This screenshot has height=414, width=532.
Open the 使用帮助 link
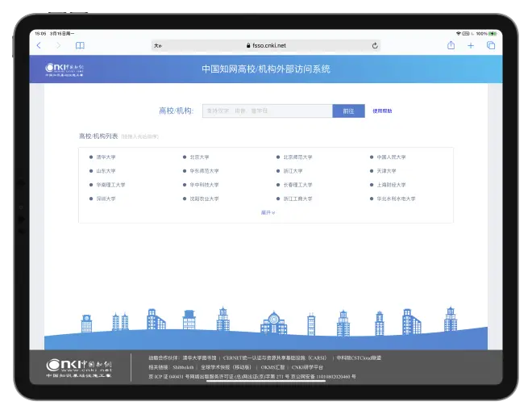tap(382, 111)
